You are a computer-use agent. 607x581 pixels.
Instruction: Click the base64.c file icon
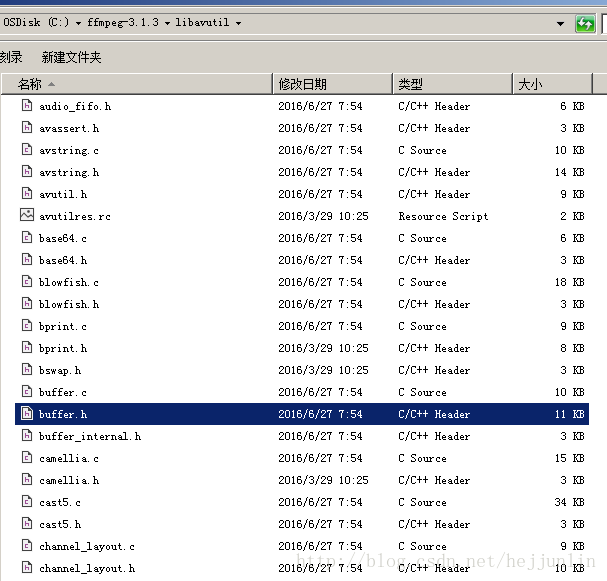[x=27, y=237]
